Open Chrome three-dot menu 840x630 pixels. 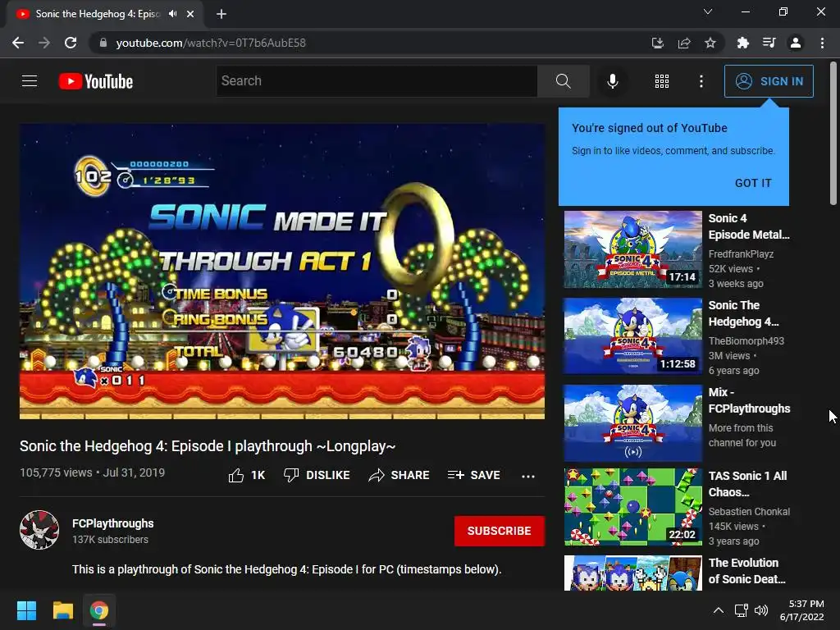tap(822, 43)
